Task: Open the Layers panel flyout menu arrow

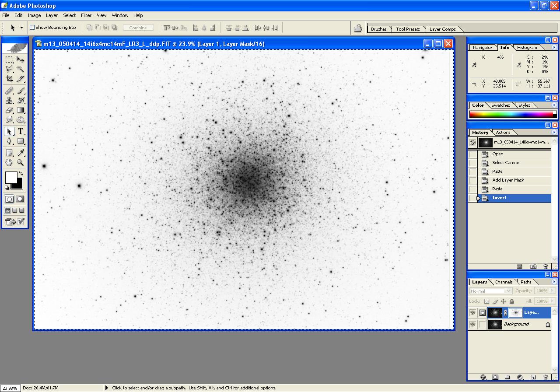Action: tap(554, 282)
